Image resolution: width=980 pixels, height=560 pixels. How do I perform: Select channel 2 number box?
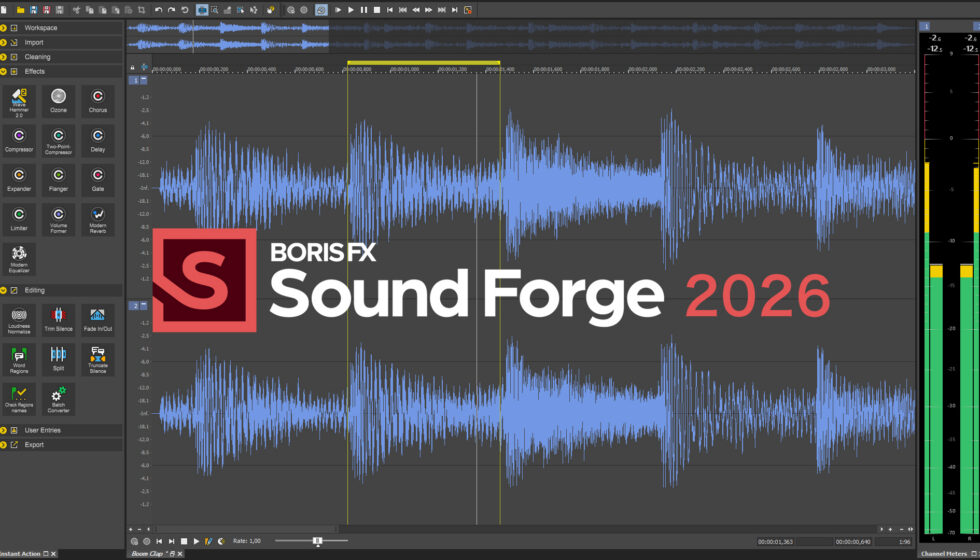coord(134,306)
